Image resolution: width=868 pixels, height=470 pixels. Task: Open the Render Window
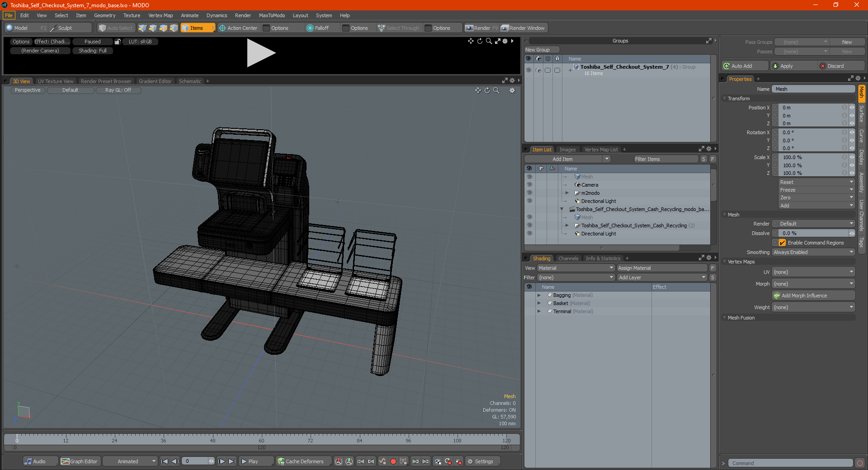[524, 28]
